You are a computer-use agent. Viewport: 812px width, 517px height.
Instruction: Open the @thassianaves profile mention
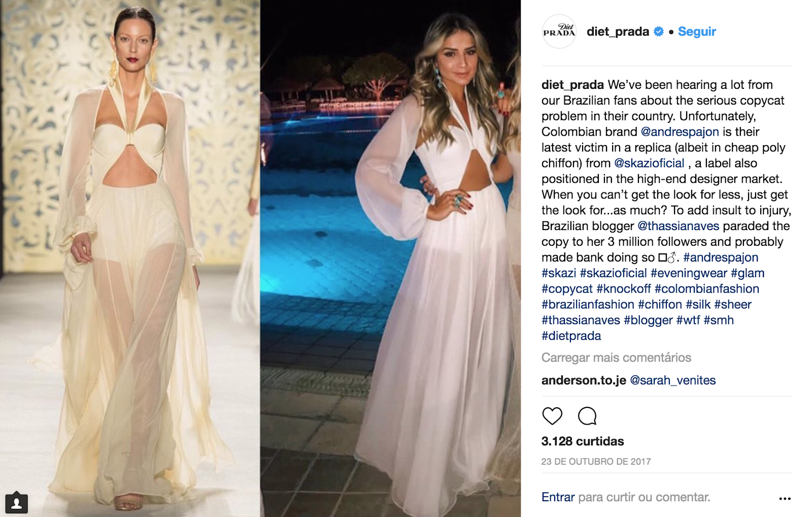point(679,226)
